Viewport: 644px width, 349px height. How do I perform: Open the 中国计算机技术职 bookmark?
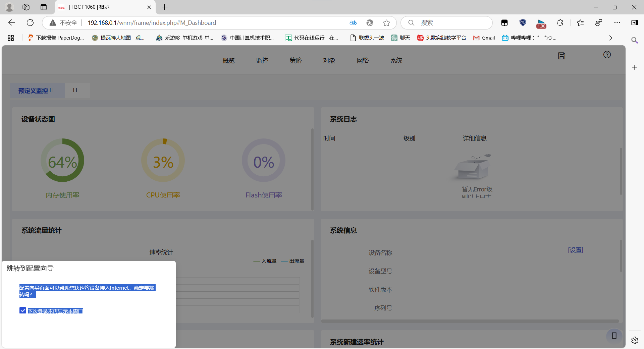coord(248,38)
